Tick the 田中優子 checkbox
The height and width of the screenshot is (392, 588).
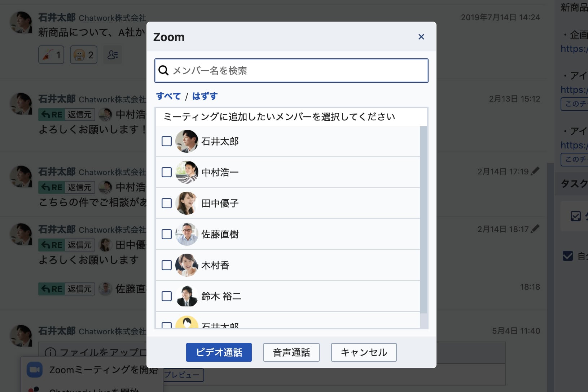coord(167,203)
